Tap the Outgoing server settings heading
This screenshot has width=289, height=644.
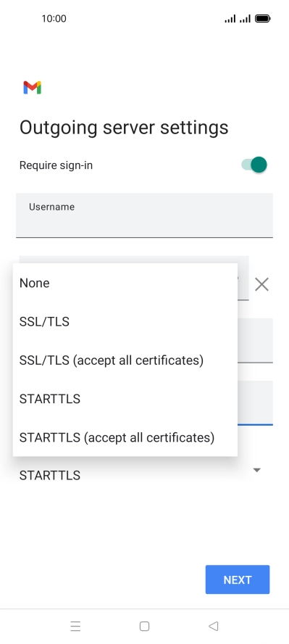[x=124, y=128]
